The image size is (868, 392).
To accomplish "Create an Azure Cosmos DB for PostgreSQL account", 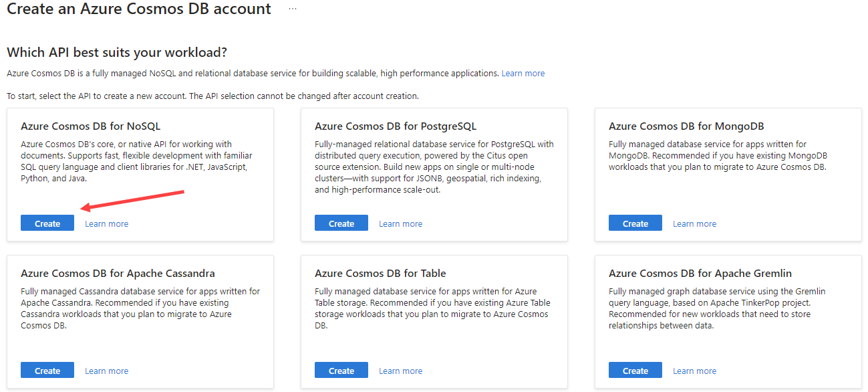I will pyautogui.click(x=341, y=223).
